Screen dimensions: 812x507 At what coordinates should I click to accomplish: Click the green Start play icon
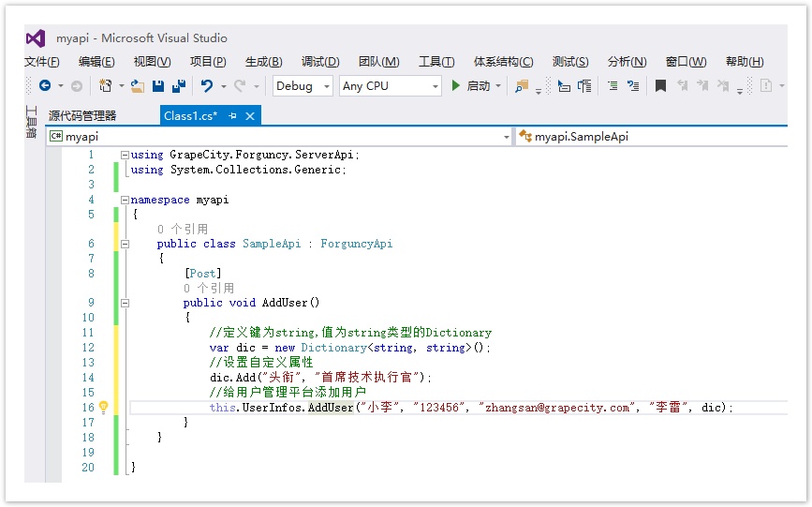point(455,85)
